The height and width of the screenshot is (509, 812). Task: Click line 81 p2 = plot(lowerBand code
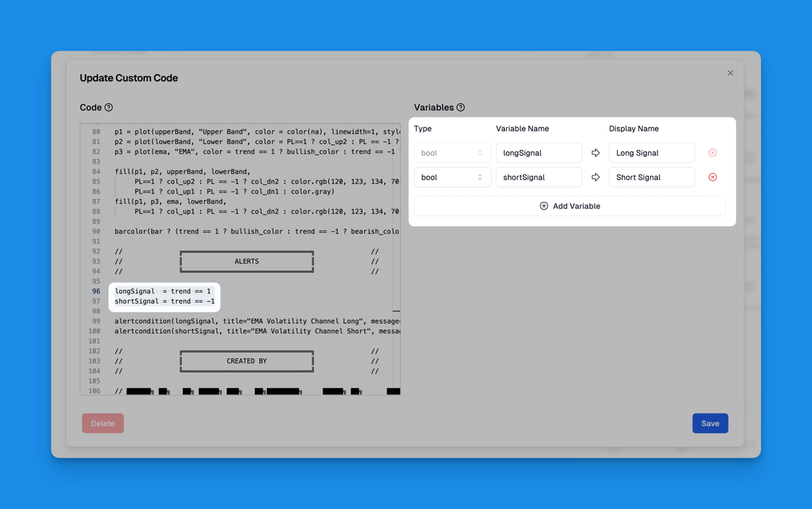[257, 142]
